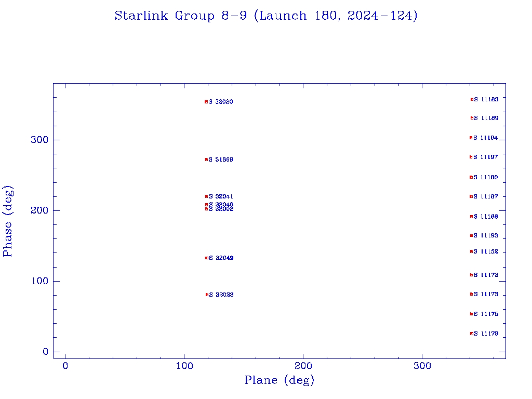Screen dimensions: 532x399
Task: Click the red marker for S 32020
Action: point(206,102)
